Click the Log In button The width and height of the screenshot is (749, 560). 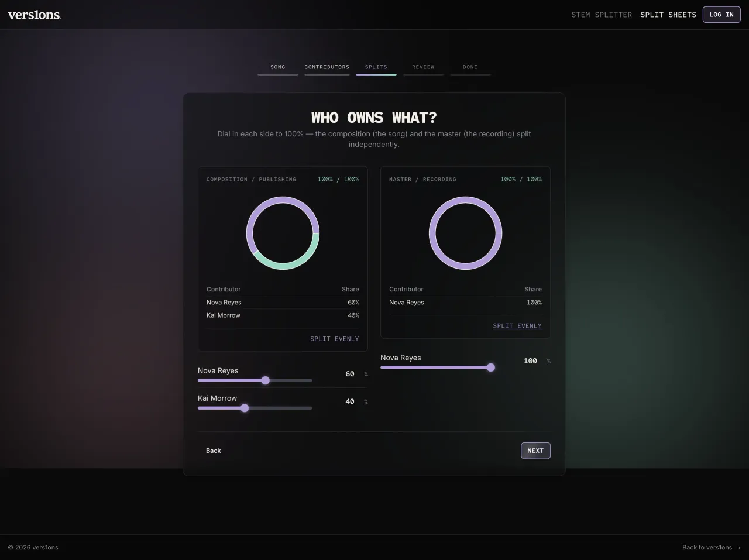pyautogui.click(x=721, y=15)
